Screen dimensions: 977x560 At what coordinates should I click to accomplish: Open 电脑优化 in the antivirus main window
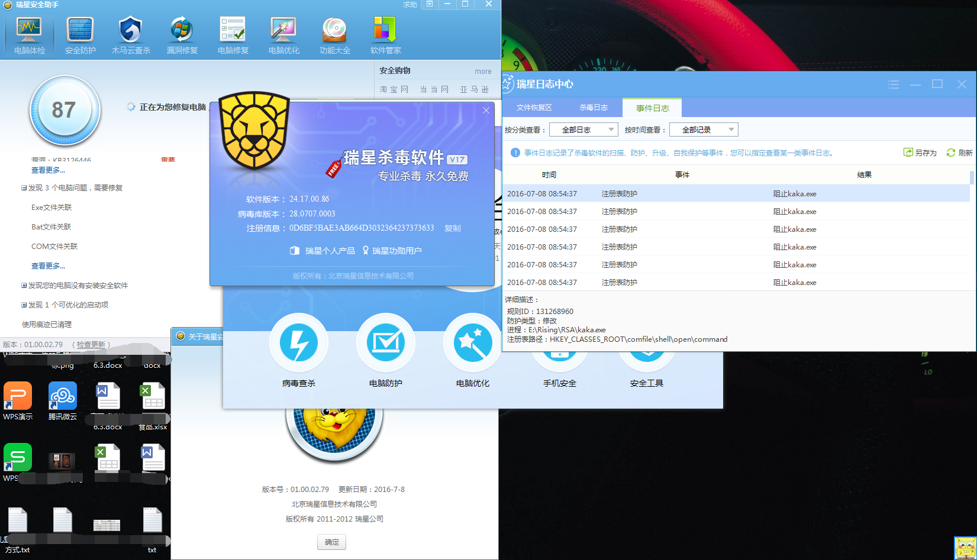point(473,343)
